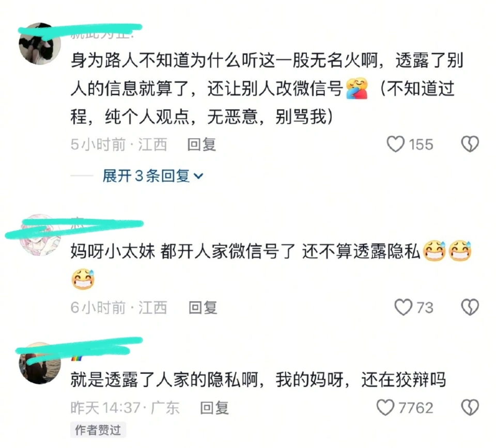This screenshot has height=448, width=496.
Task: Tap the chevron next to 展开3条回复
Action: [198, 177]
